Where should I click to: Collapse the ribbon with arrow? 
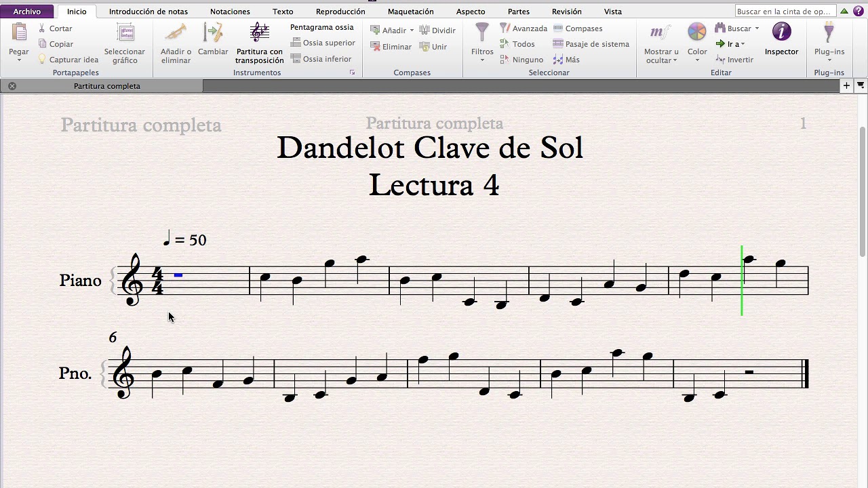click(844, 12)
